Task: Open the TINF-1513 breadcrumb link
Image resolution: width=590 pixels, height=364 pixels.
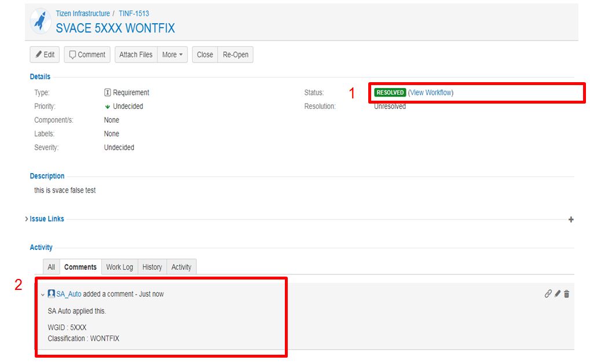Action: point(134,13)
